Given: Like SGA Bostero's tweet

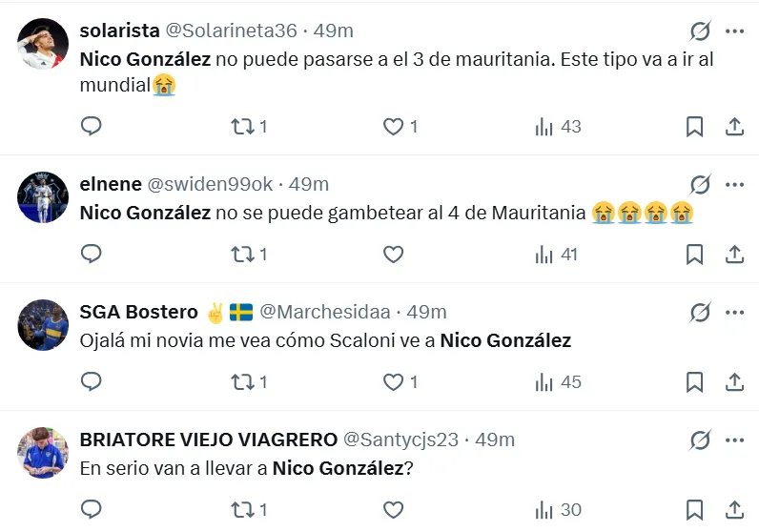Looking at the screenshot, I should 394,382.
